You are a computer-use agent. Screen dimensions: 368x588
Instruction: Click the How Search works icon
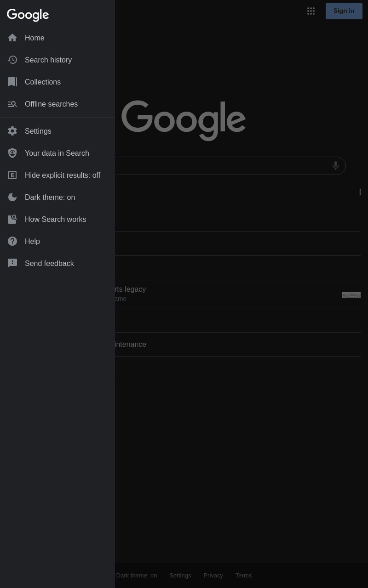[x=12, y=219]
